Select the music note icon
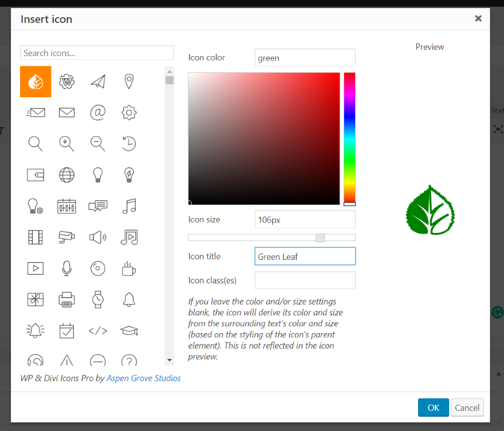 click(x=129, y=205)
